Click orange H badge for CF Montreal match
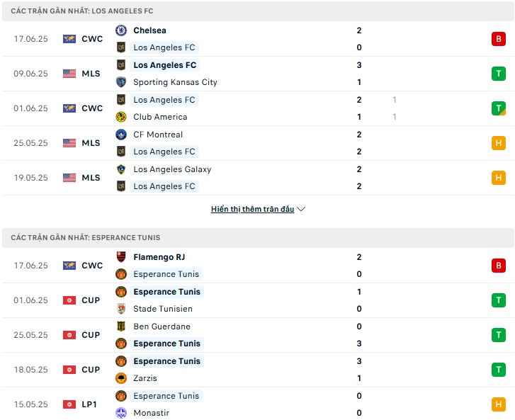This screenshot has height=420, width=515. pyautogui.click(x=498, y=143)
